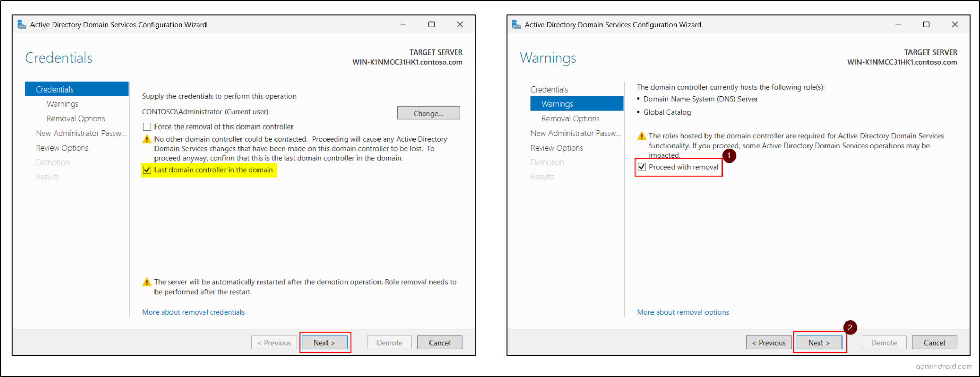Uncheck Proceed with removal checkbox

642,167
